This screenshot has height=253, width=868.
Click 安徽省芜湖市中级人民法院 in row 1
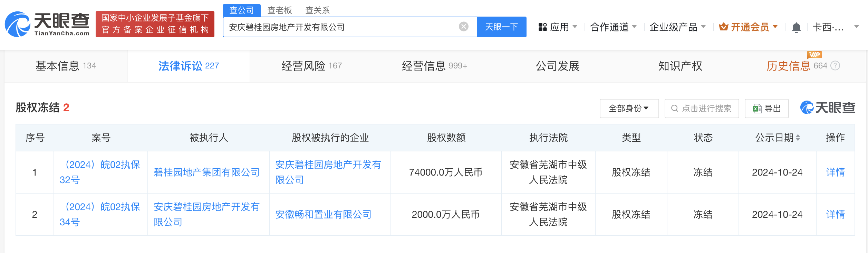click(548, 172)
